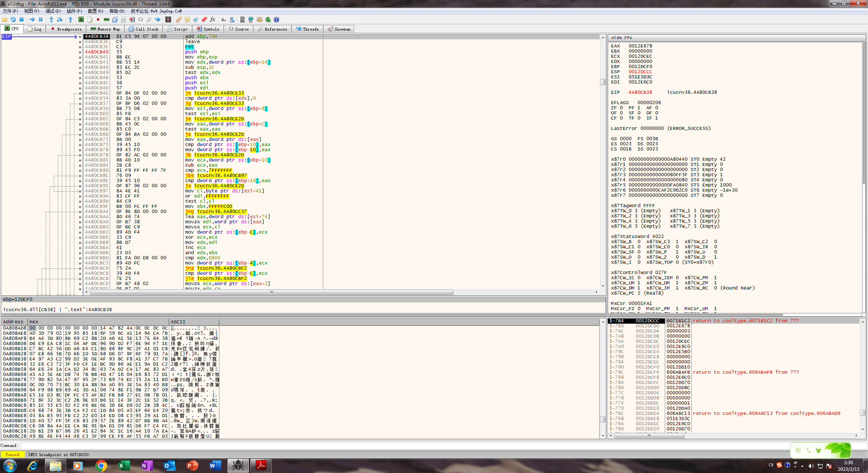
Task: Click the green bug toolbar icon
Action: pos(268,19)
